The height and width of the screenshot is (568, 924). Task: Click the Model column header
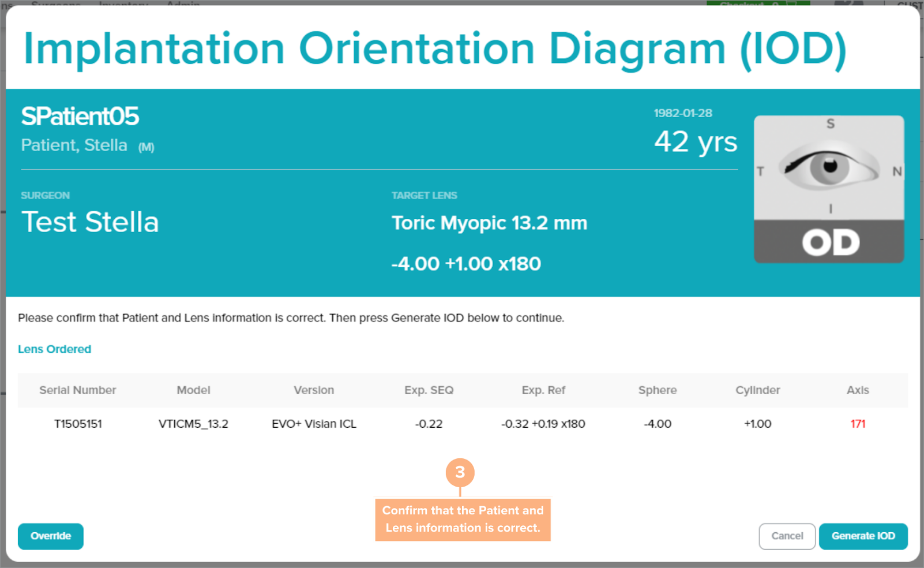point(193,390)
